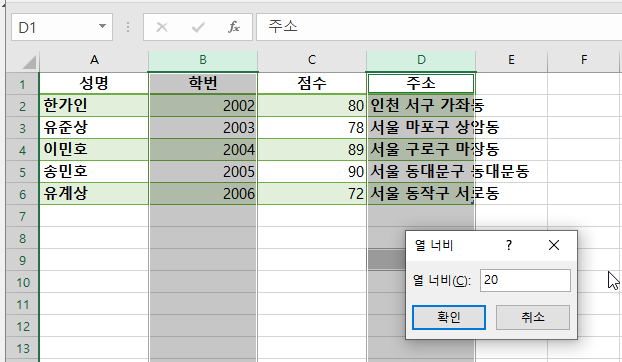The width and height of the screenshot is (622, 362).
Task: Select row 12 header
Action: pyautogui.click(x=23, y=326)
